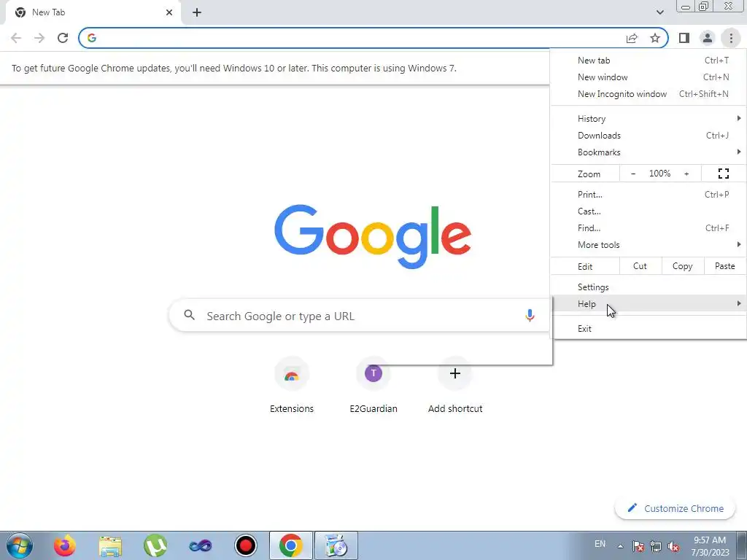Image resolution: width=747 pixels, height=560 pixels.
Task: Click the back navigation arrow
Action: [x=16, y=38]
